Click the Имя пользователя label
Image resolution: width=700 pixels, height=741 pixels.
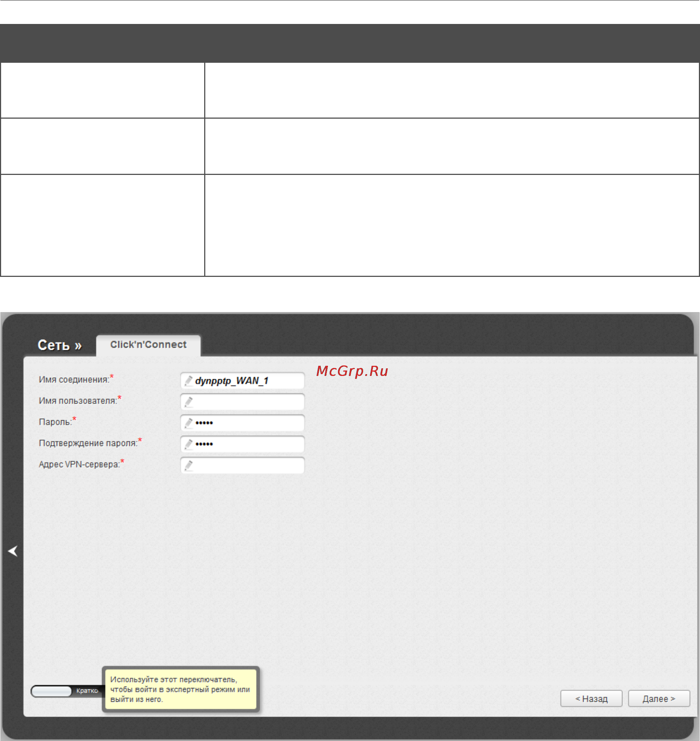point(78,401)
